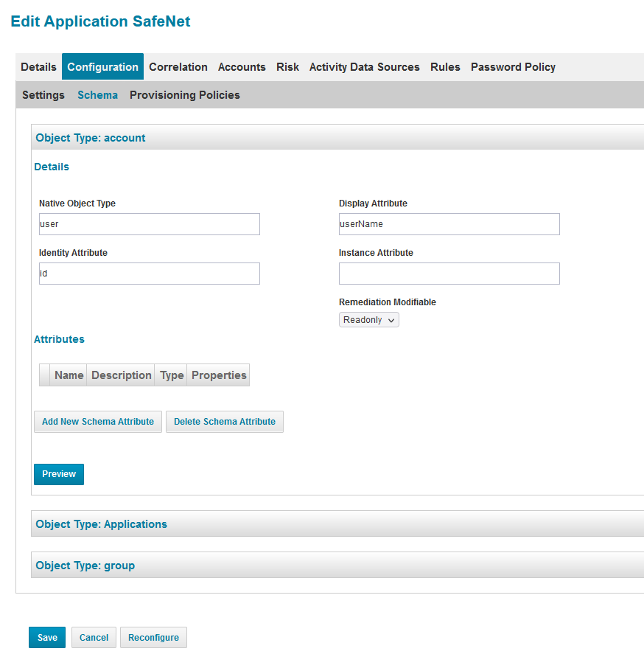This screenshot has width=644, height=654.
Task: Click the Attributes section heading
Action: click(59, 339)
